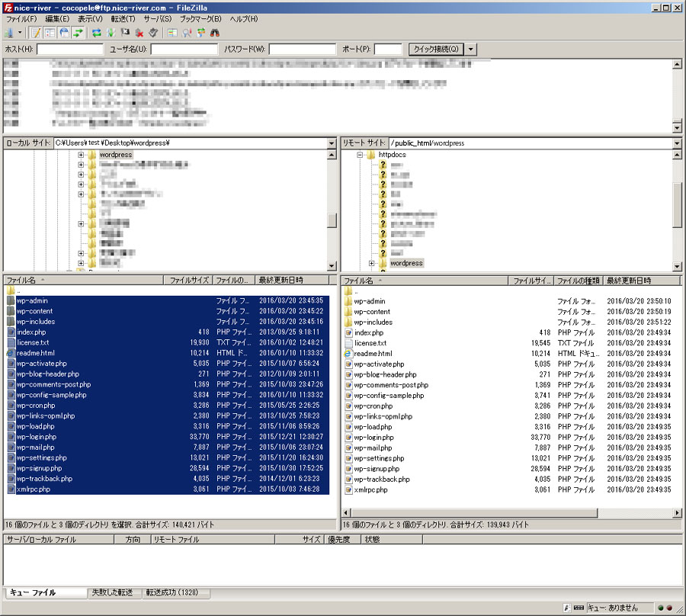The image size is (686, 616).
Task: Toggle remote directory tree display icon
Action: [64, 33]
